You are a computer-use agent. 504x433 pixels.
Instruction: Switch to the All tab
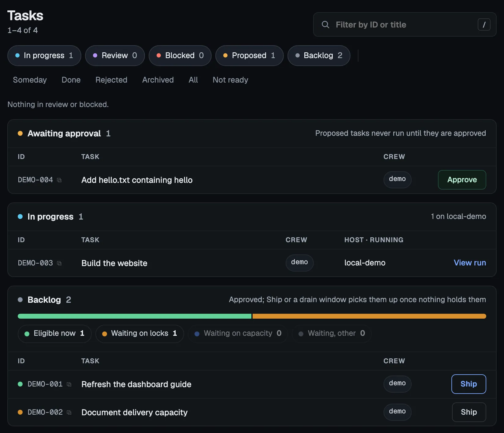[x=193, y=80]
